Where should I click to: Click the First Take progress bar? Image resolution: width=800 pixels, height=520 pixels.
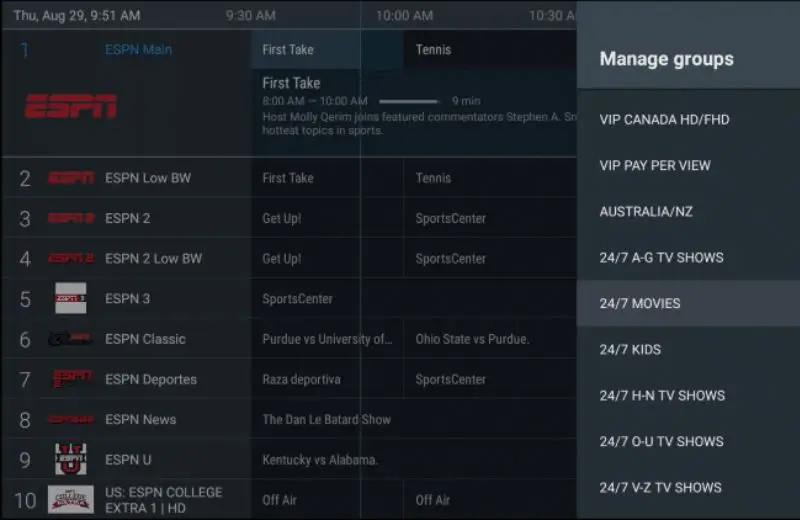coord(409,101)
